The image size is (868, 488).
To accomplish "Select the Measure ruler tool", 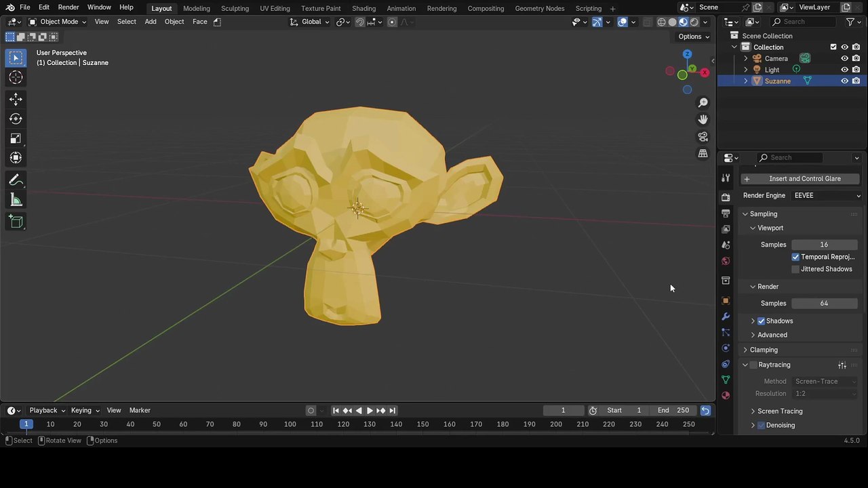I will click(x=16, y=200).
